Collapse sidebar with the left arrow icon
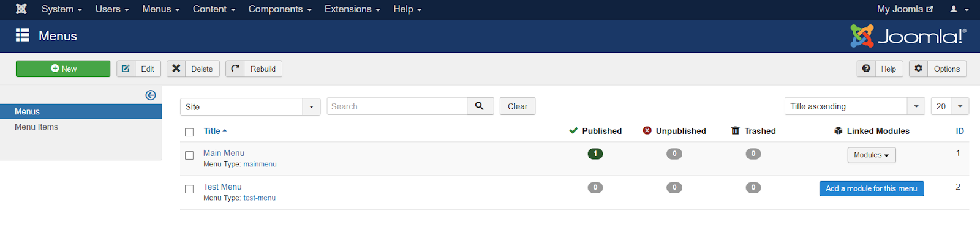980x230 pixels. click(151, 95)
